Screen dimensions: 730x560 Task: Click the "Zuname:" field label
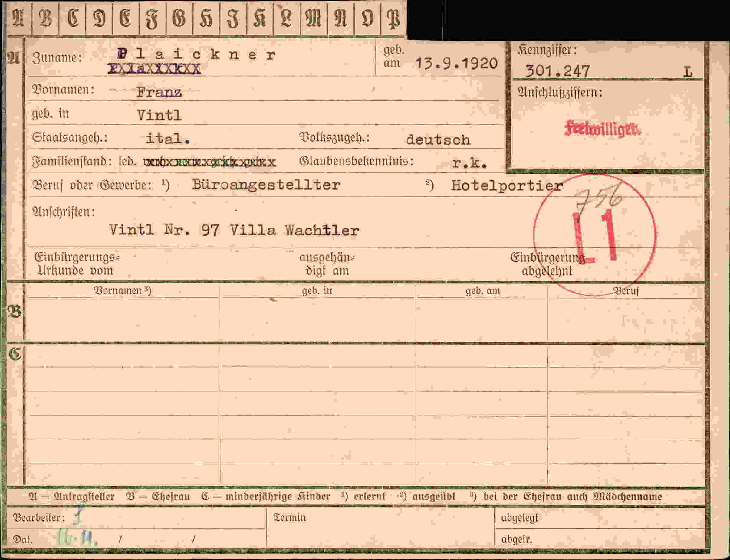click(x=58, y=57)
